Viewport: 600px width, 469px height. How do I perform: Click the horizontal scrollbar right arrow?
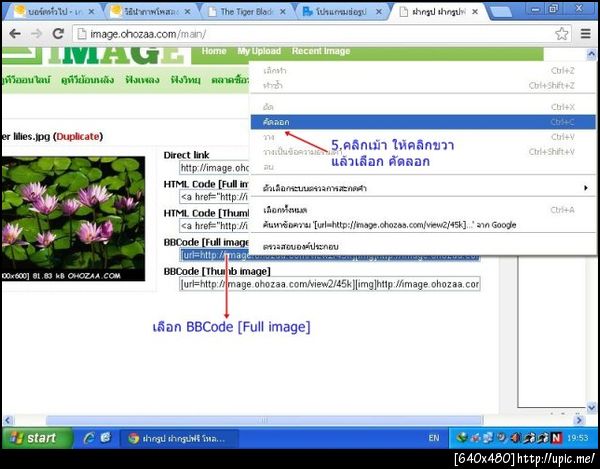579,420
